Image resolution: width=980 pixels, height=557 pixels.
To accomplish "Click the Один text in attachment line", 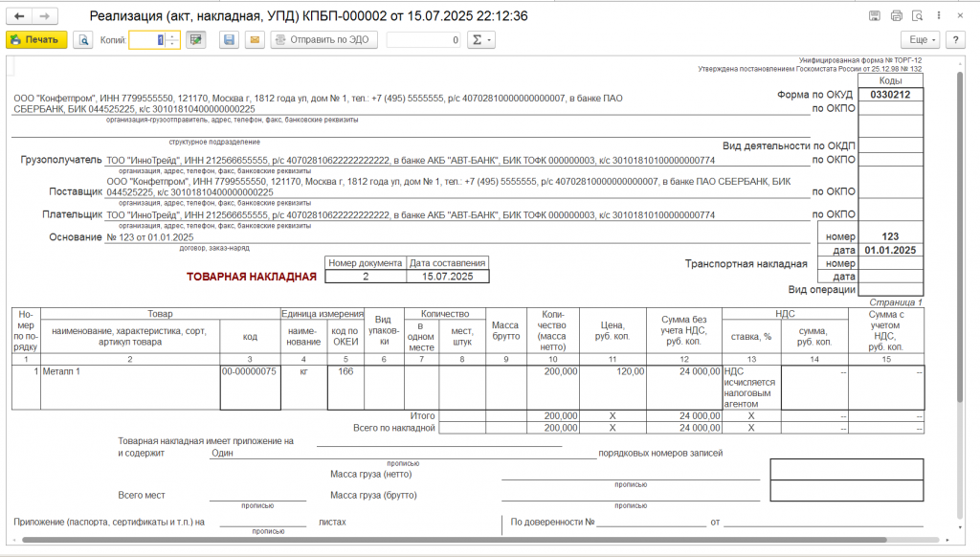I will pos(222,454).
